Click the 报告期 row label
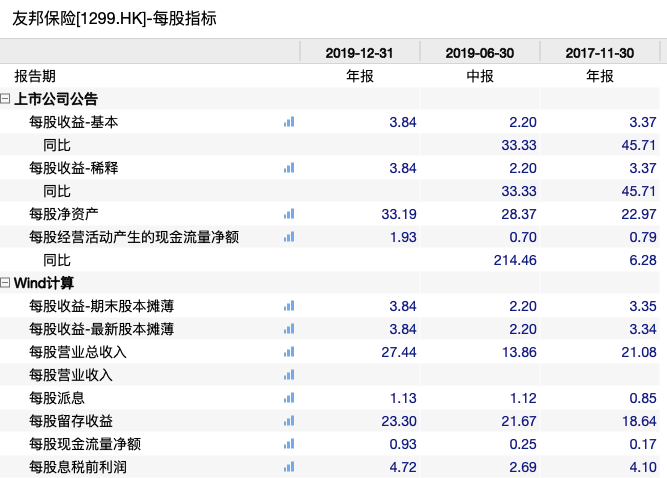667x478 pixels. pos(35,76)
